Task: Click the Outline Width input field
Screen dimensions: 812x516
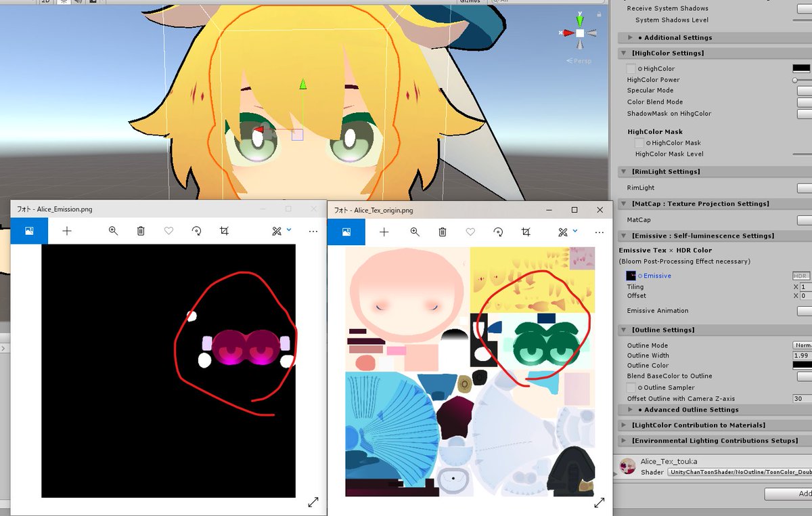Action: 803,356
